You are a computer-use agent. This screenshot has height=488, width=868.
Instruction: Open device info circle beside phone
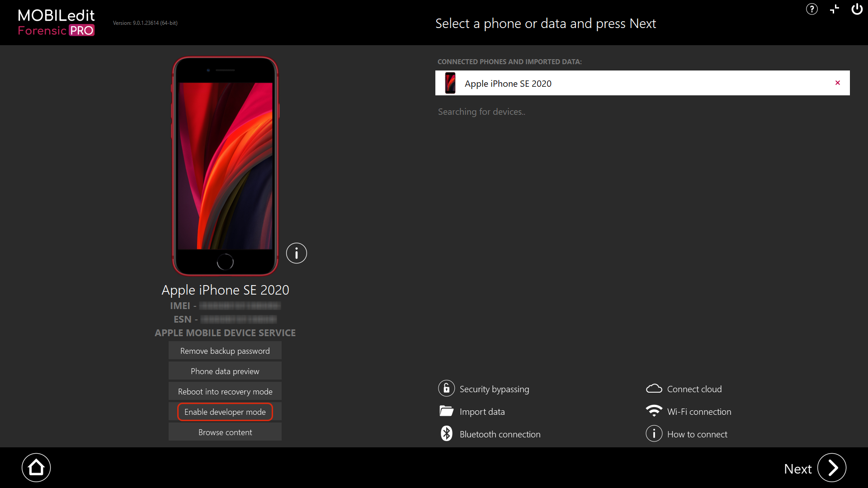click(297, 253)
